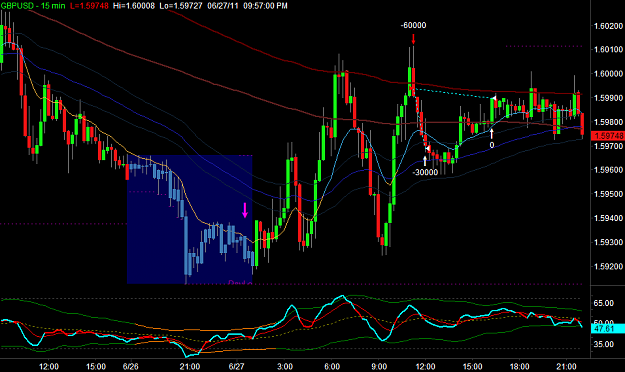
Task: Select the L=1.59748 last price readout
Action: point(89,6)
